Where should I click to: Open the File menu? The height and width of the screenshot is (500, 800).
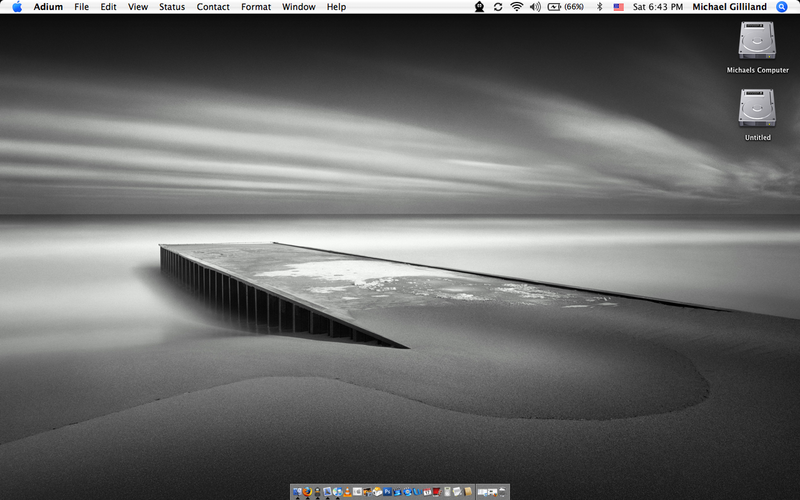click(81, 7)
